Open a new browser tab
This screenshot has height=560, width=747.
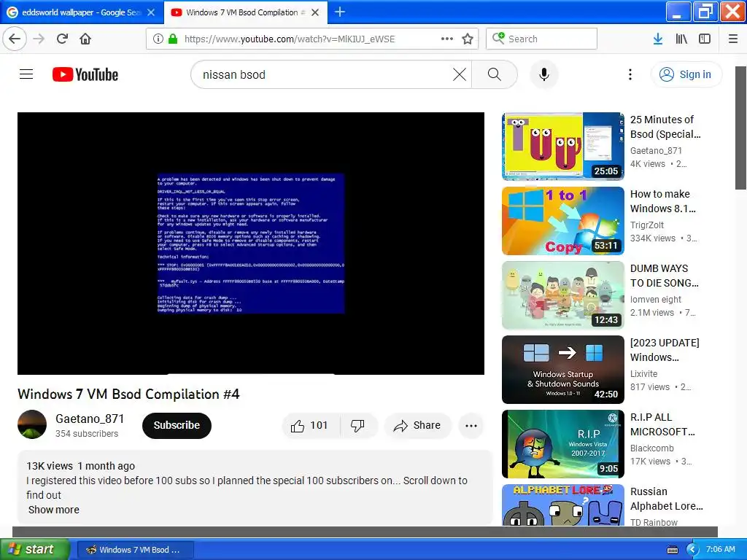tap(340, 12)
